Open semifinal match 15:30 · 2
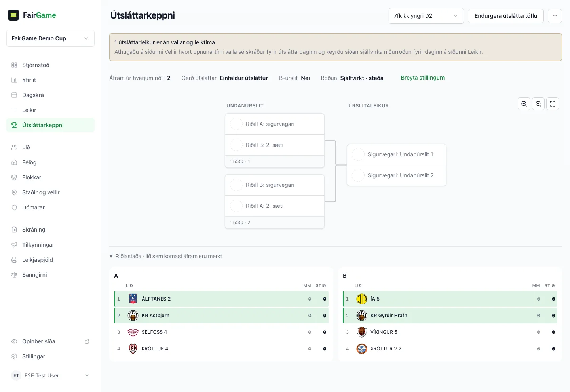The height and width of the screenshot is (392, 570). click(275, 202)
